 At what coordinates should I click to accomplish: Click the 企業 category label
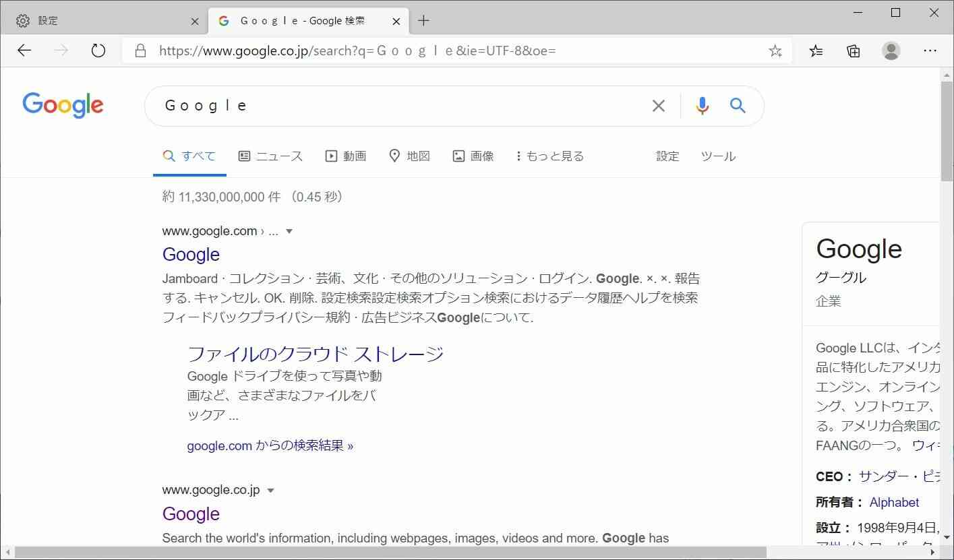[x=829, y=301]
